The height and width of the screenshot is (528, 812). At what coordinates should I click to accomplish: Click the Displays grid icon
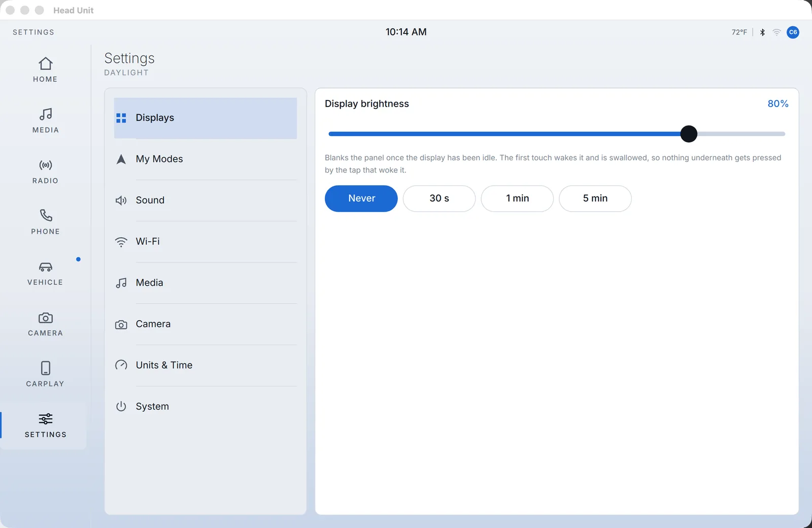pos(121,118)
